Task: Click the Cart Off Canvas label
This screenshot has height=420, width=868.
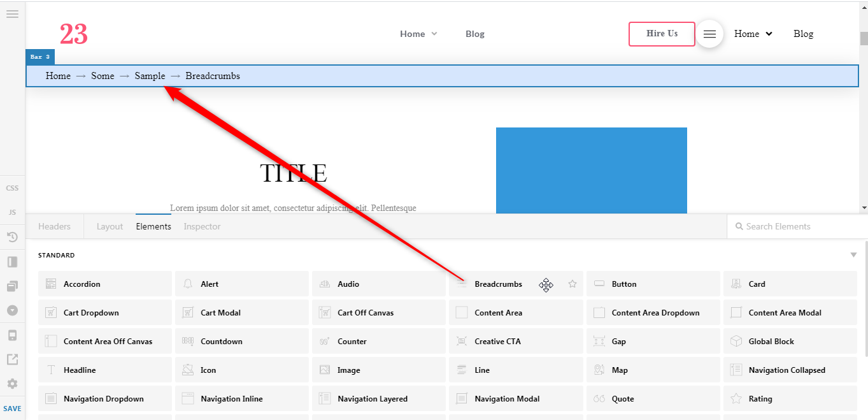Action: click(366, 313)
